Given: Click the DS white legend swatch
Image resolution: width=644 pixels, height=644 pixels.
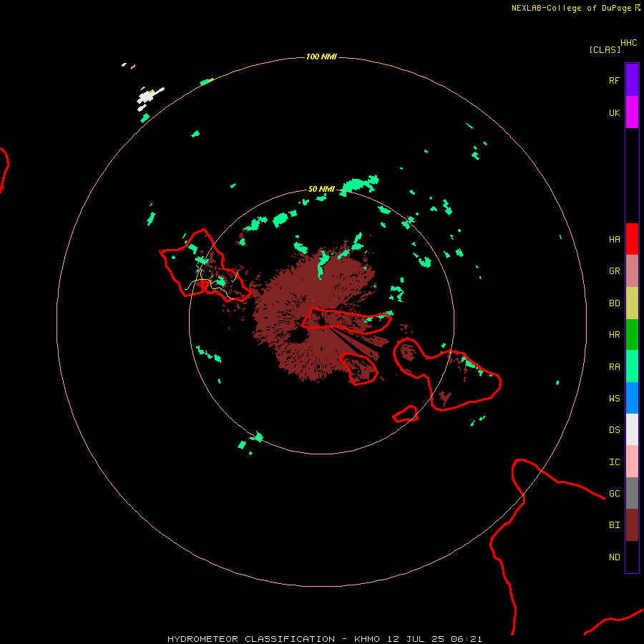Looking at the screenshot, I should 632,429.
